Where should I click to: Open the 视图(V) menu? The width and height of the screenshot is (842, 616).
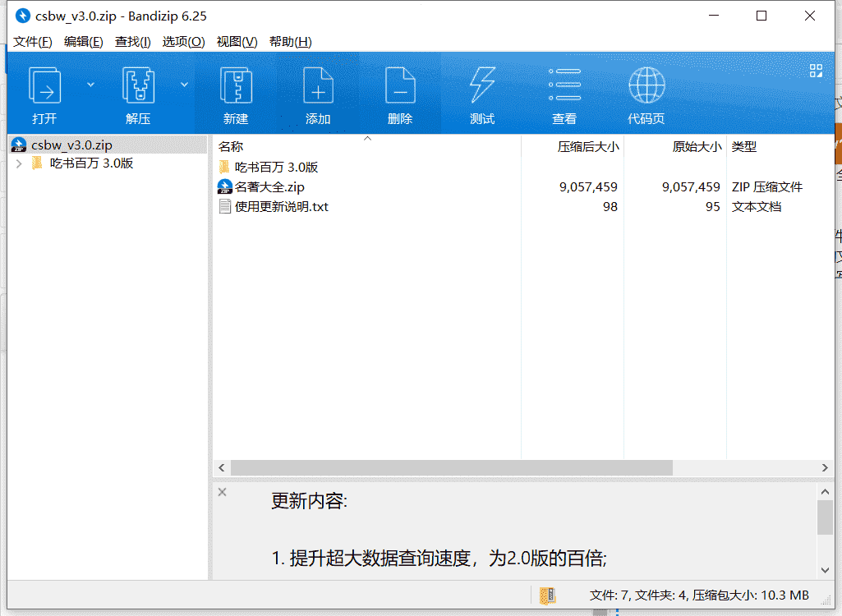point(237,42)
